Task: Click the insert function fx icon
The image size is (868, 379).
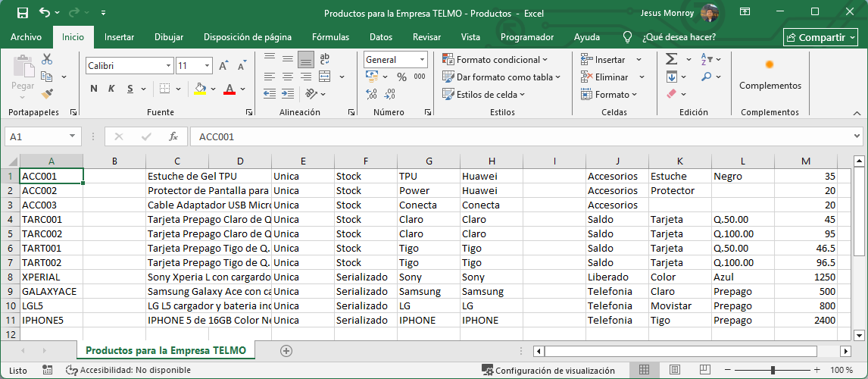Action: 173,136
